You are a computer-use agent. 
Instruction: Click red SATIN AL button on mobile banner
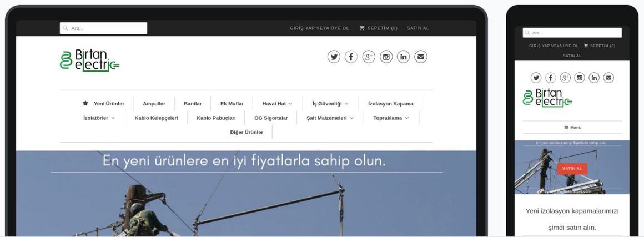(572, 169)
